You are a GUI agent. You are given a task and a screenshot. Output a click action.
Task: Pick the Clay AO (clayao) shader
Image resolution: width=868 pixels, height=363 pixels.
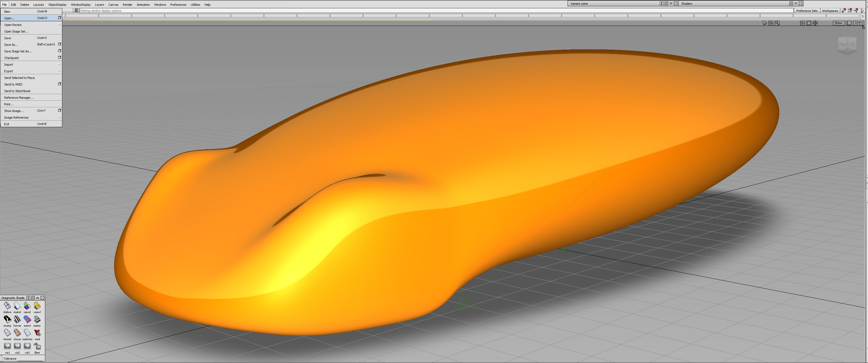17,333
